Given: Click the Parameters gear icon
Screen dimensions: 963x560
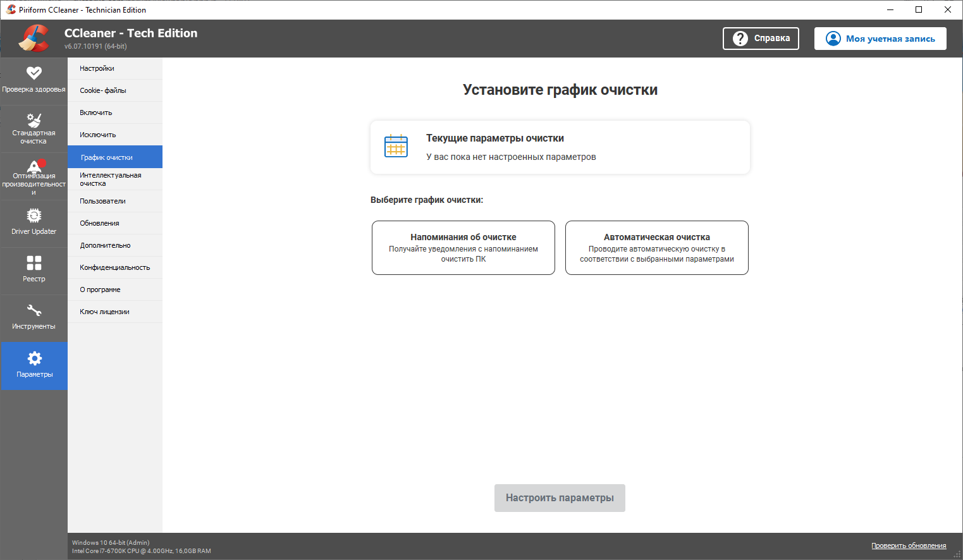Looking at the screenshot, I should (34, 358).
